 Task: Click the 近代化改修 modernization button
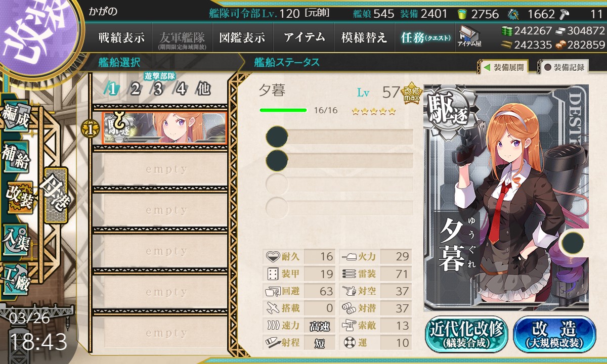466,334
